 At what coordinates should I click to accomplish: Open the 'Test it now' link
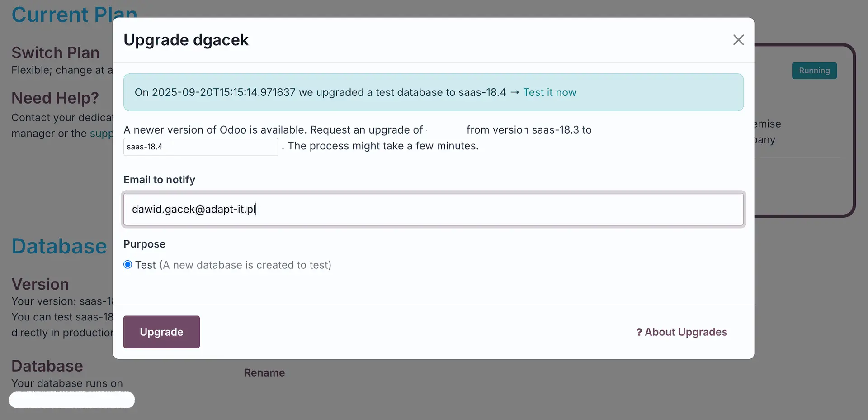coord(549,92)
